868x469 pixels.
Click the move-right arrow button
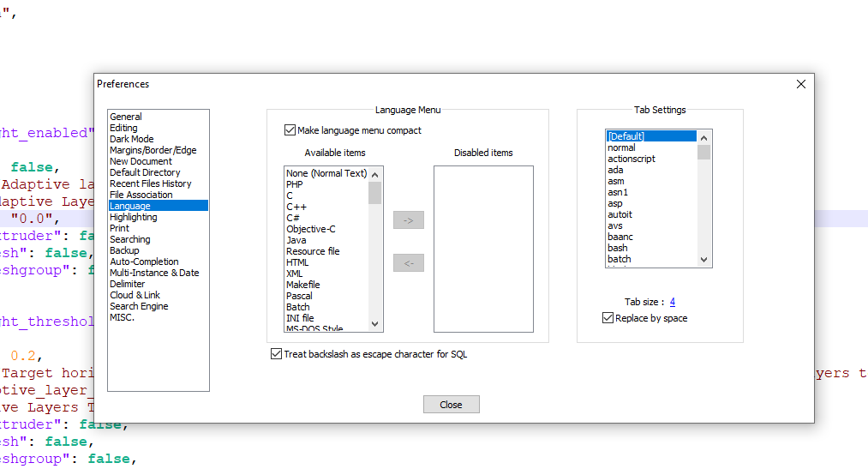pyautogui.click(x=409, y=220)
